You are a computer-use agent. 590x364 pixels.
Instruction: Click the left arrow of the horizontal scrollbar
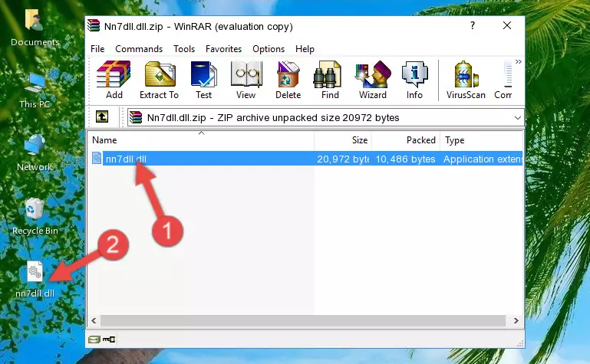pyautogui.click(x=94, y=321)
